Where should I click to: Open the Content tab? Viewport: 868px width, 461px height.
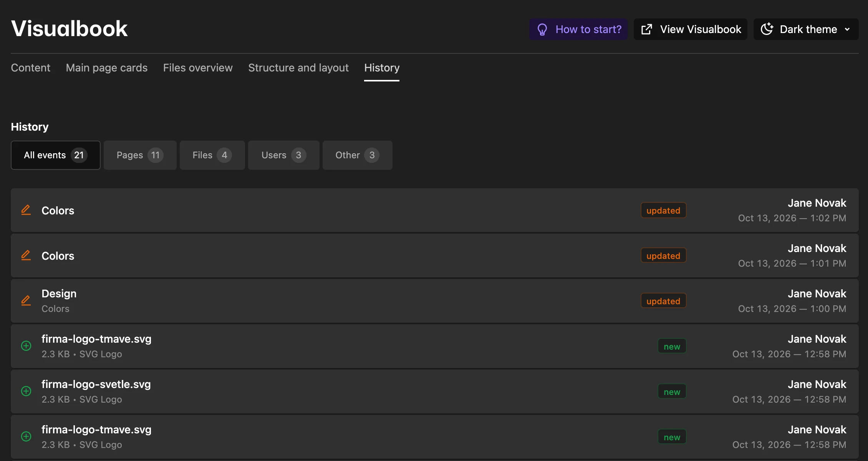coord(31,68)
